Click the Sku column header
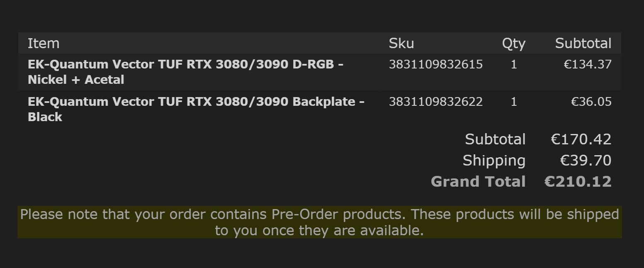Screen dimensions: 644x268 coord(401,44)
